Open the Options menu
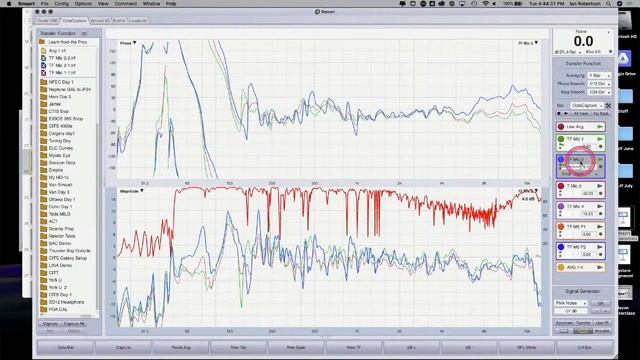The width and height of the screenshot is (640, 360). pos(83,4)
